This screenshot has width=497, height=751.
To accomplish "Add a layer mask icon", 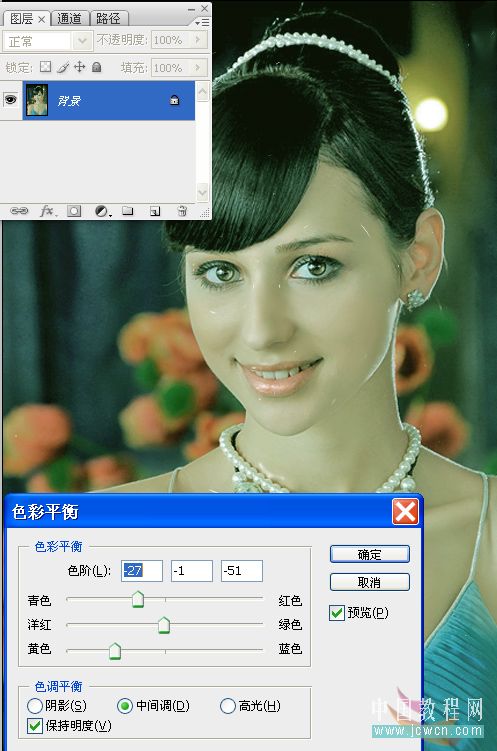I will 74,211.
